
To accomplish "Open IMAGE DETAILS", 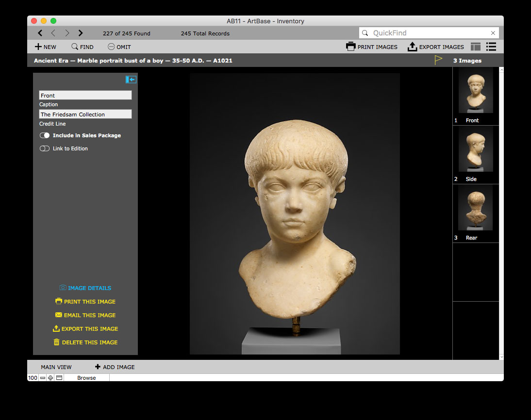I will point(85,288).
